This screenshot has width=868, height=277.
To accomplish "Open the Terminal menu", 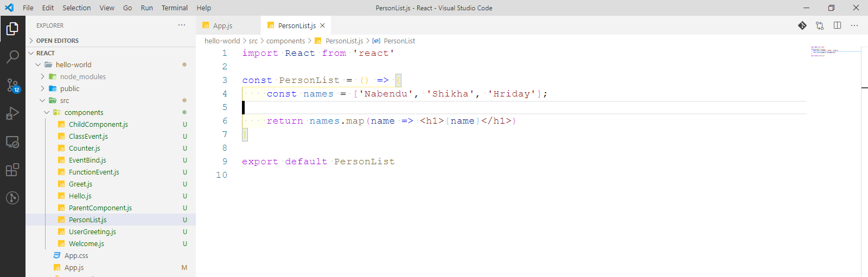I will coord(175,8).
